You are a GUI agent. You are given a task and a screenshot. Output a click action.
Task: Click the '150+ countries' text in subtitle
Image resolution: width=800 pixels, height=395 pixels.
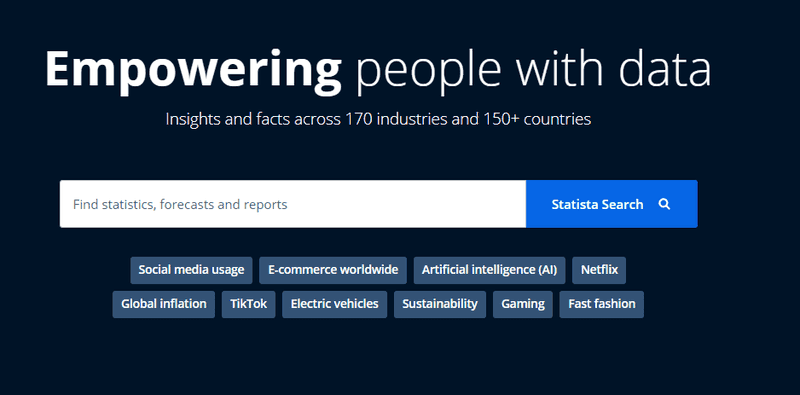(x=536, y=119)
